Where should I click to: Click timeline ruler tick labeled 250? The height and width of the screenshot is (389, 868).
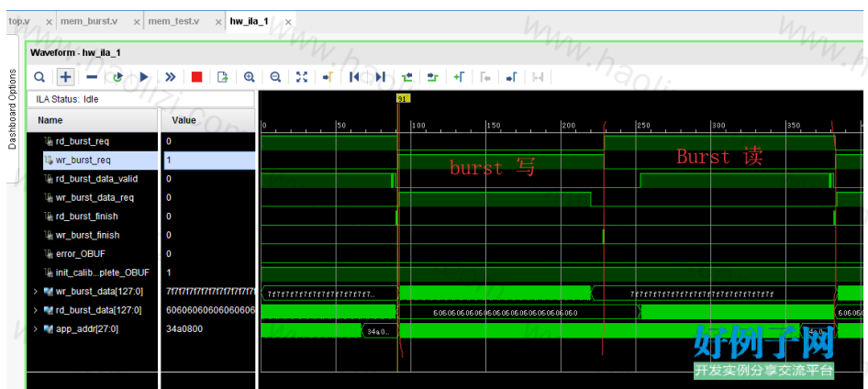642,126
